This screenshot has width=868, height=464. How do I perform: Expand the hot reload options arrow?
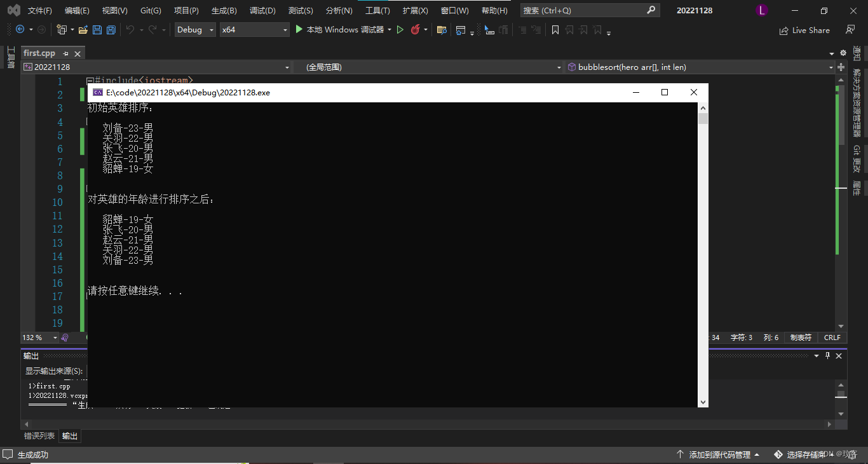[426, 30]
